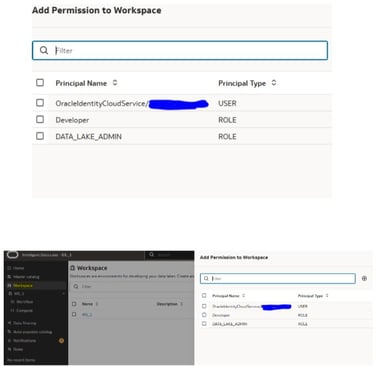Click the 'USER' type cell in enlarged list
The height and width of the screenshot is (366, 375).
tap(227, 103)
